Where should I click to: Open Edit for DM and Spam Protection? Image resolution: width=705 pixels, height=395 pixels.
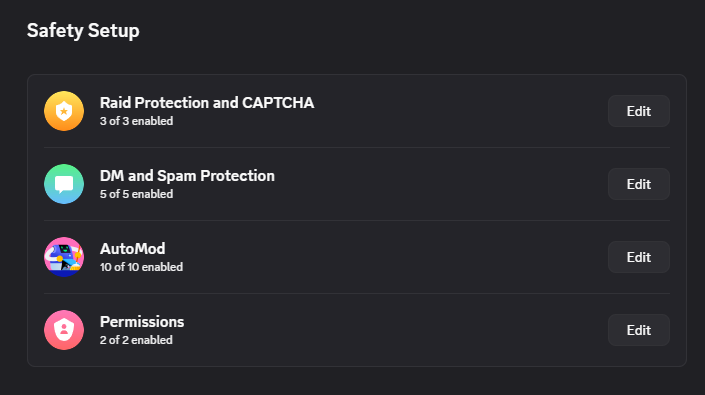click(x=638, y=184)
